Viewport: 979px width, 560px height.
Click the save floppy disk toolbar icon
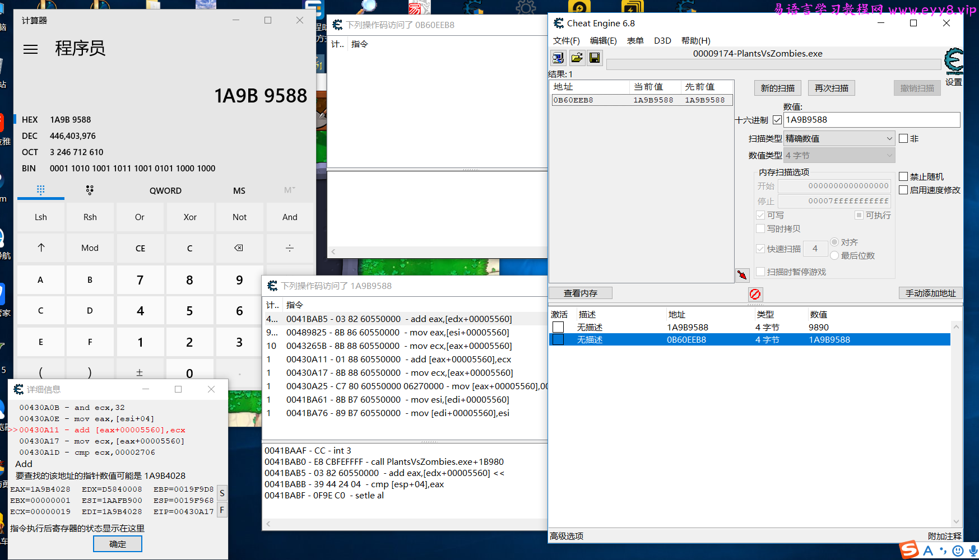pos(595,58)
